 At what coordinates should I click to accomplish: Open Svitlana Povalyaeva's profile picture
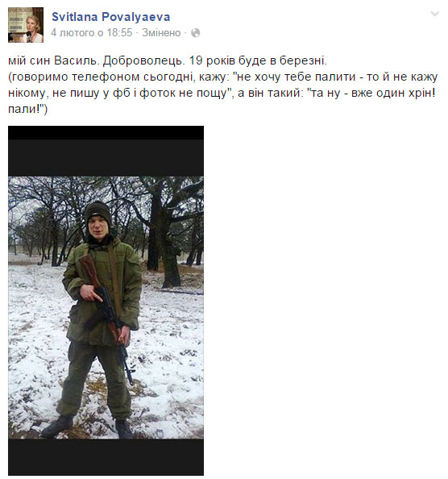point(26,25)
